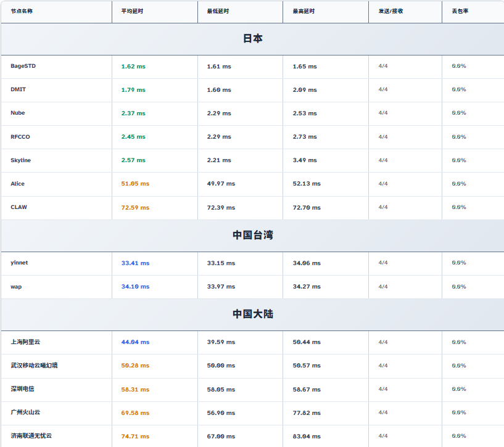504x447 pixels.
Task: Open the DMIT node row
Action: click(x=19, y=89)
